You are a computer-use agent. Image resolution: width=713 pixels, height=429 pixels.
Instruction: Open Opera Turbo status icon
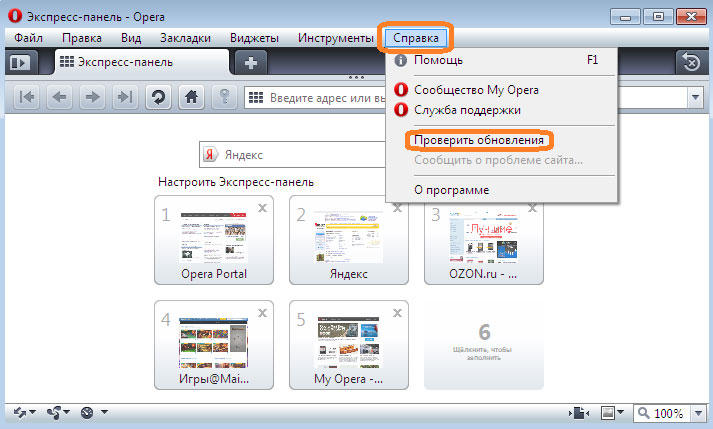(x=87, y=413)
